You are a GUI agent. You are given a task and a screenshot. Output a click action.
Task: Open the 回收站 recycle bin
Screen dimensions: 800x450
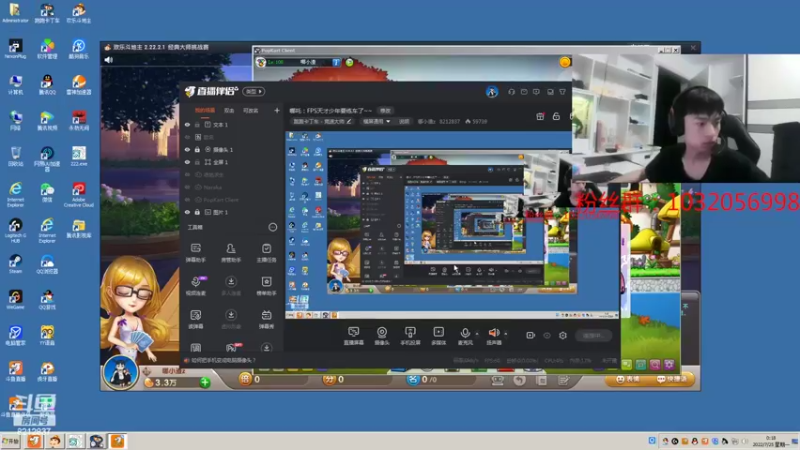(x=15, y=156)
